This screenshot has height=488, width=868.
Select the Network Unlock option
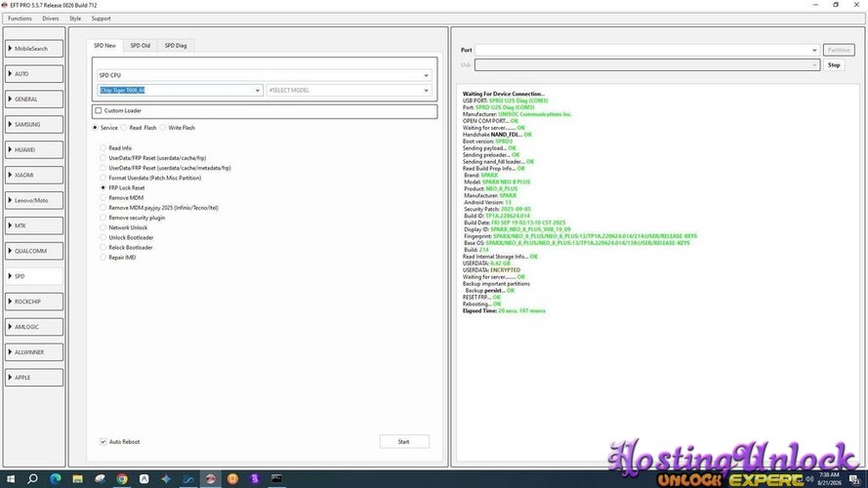(x=103, y=227)
